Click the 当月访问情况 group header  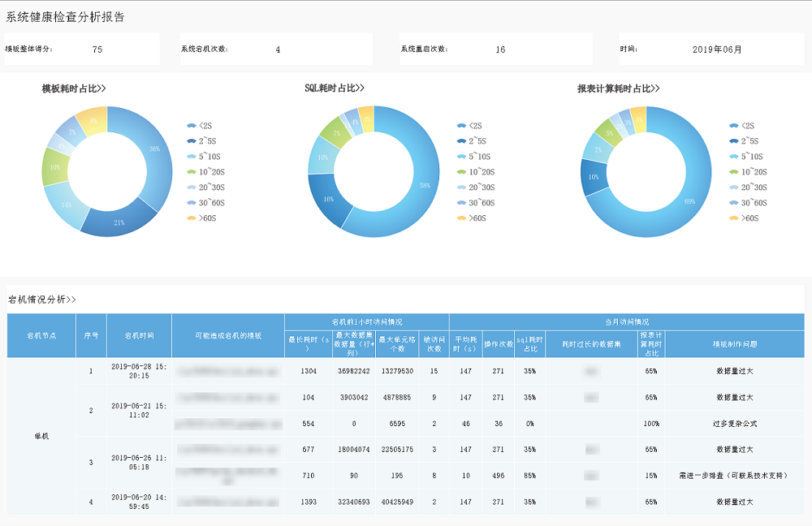pos(627,322)
